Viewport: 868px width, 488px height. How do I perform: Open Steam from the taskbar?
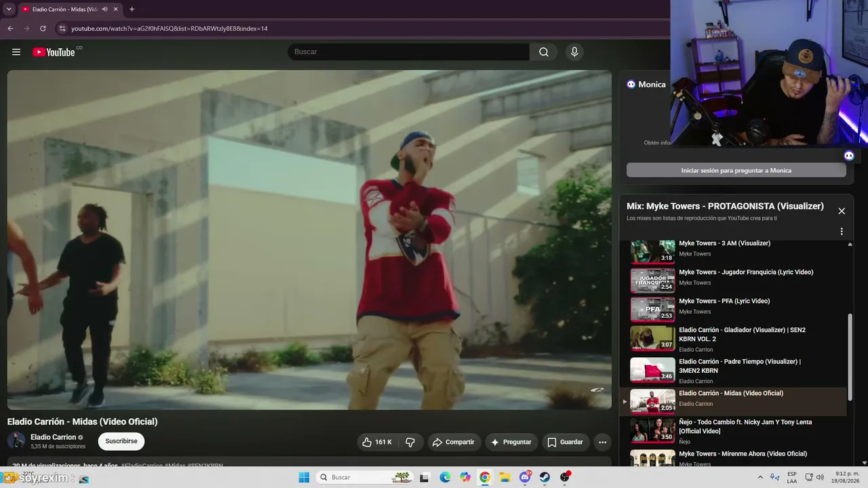coord(545,477)
